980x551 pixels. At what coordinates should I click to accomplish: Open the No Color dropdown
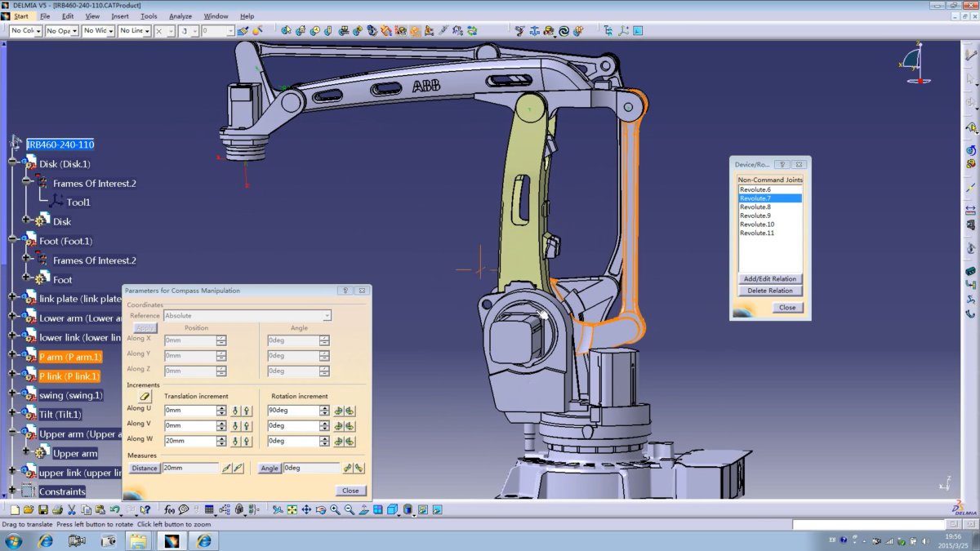(x=24, y=31)
